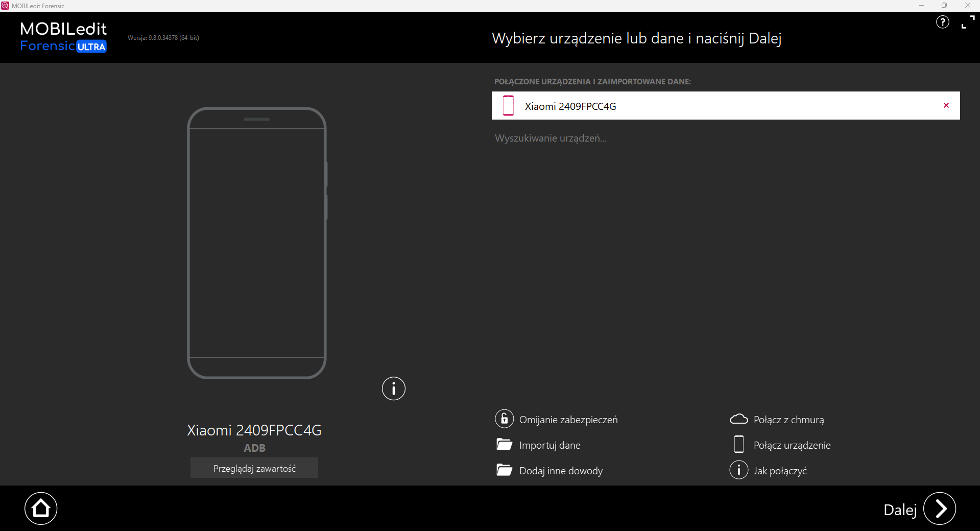The height and width of the screenshot is (531, 980).
Task: Go to the home screen icon
Action: [x=41, y=509]
